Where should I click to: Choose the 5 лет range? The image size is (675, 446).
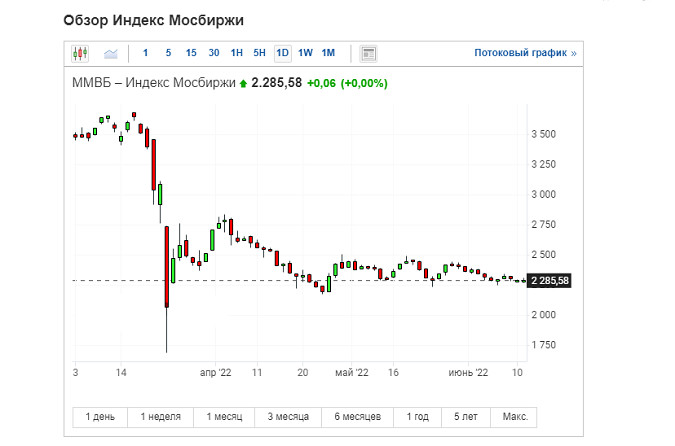point(466,417)
